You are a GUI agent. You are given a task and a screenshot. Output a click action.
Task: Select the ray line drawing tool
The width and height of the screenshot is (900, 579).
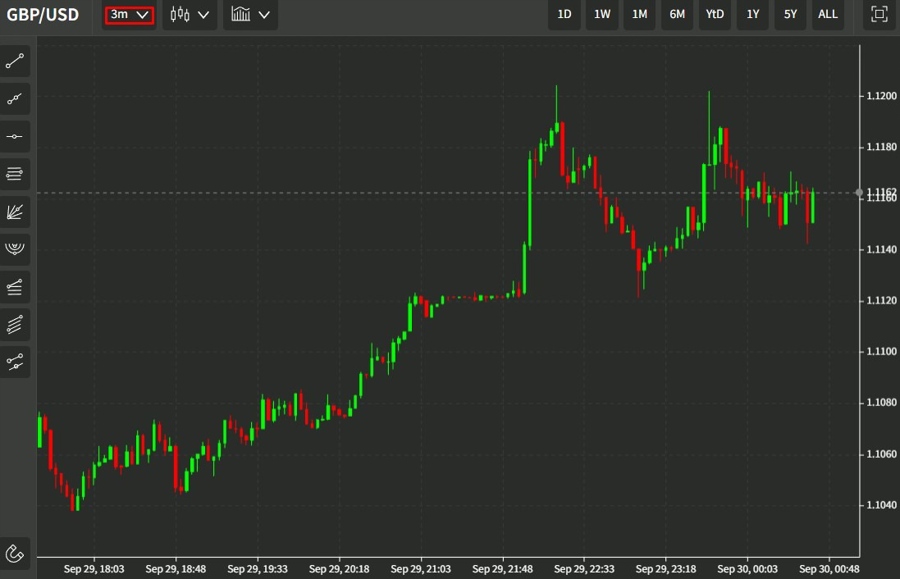tap(15, 99)
